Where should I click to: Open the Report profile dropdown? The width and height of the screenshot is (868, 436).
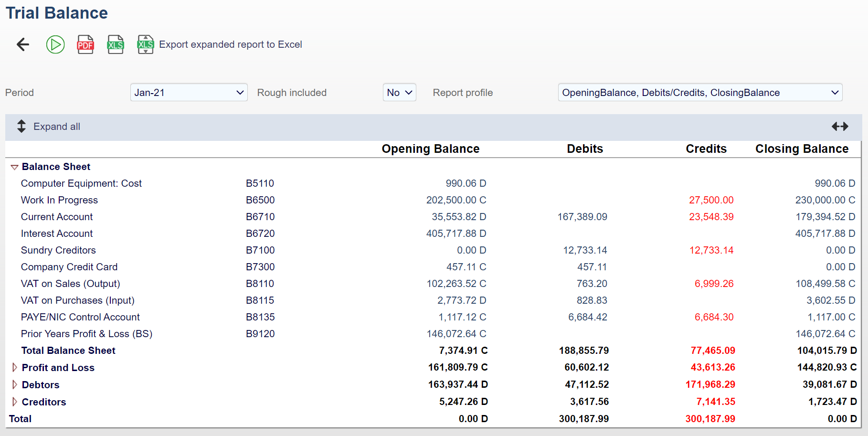point(699,93)
